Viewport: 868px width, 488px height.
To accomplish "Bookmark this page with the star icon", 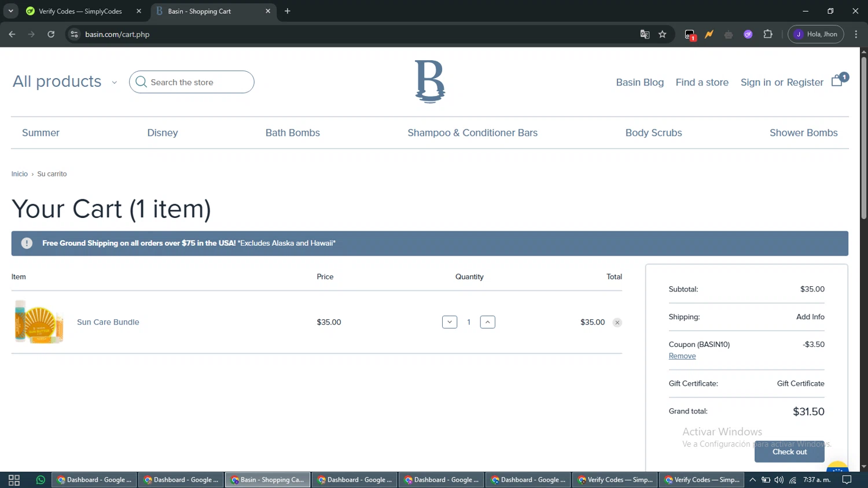I will tap(663, 34).
